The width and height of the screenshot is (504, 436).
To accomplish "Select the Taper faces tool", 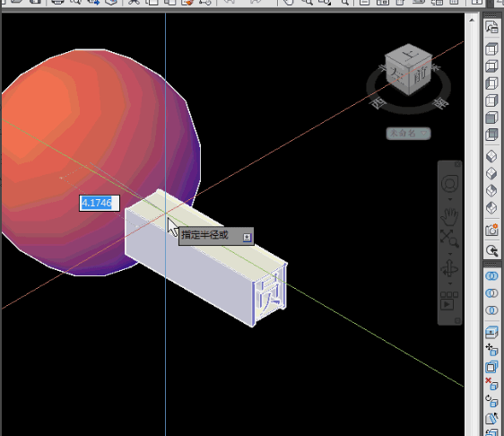I will click(491, 418).
